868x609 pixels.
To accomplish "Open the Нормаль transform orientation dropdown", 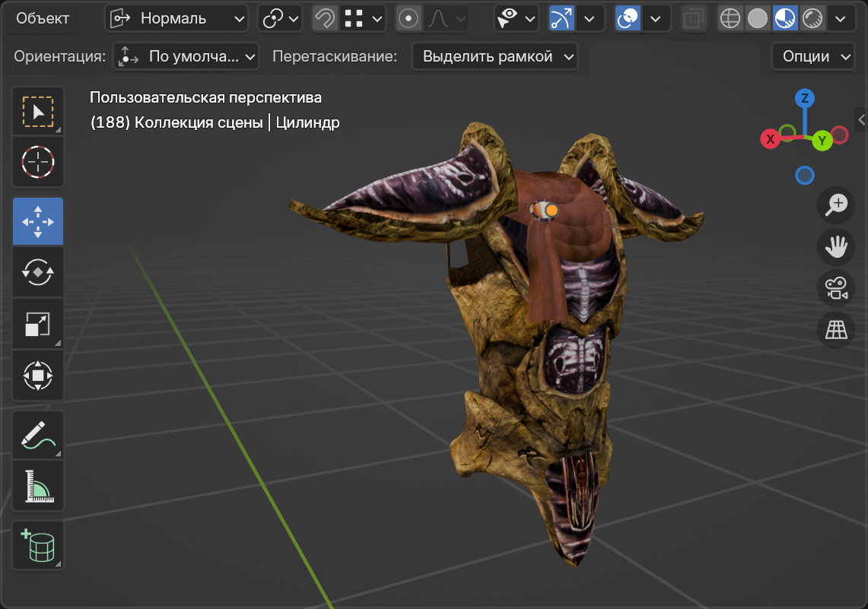I will pos(176,18).
